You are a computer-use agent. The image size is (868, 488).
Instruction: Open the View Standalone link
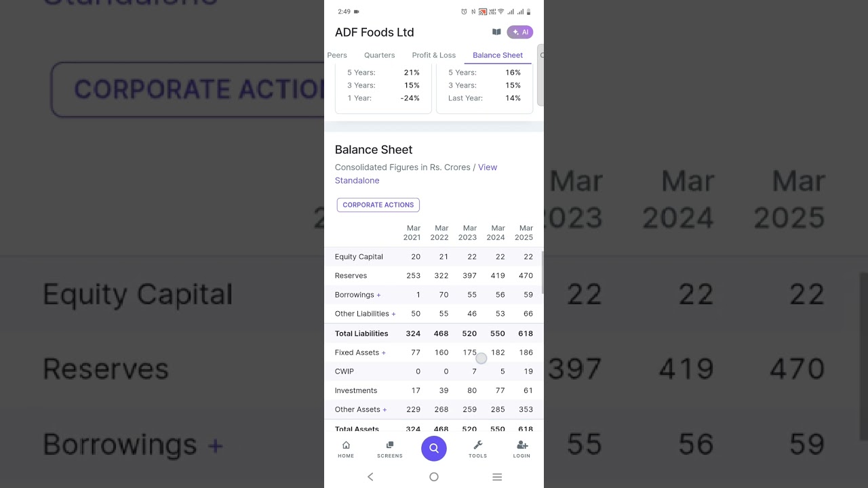[x=416, y=174]
